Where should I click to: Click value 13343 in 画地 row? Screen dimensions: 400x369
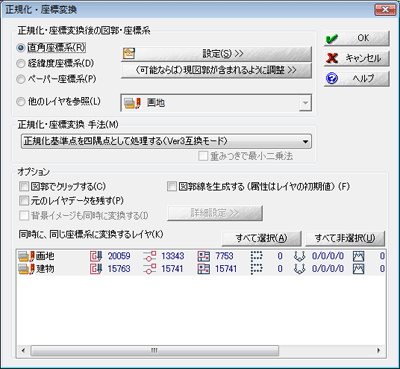pyautogui.click(x=173, y=256)
